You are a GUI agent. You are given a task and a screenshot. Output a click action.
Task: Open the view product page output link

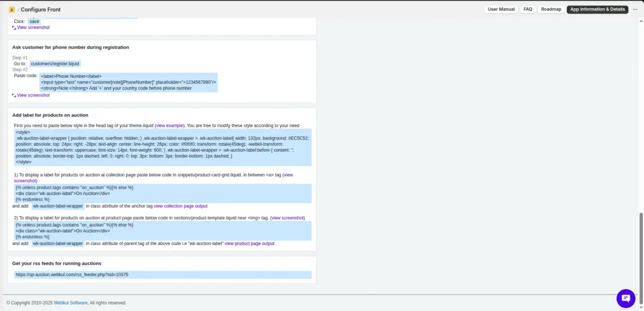pyautogui.click(x=250, y=243)
